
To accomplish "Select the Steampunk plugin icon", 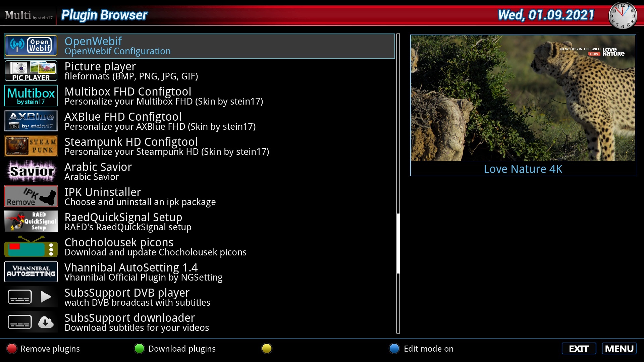I will click(31, 146).
